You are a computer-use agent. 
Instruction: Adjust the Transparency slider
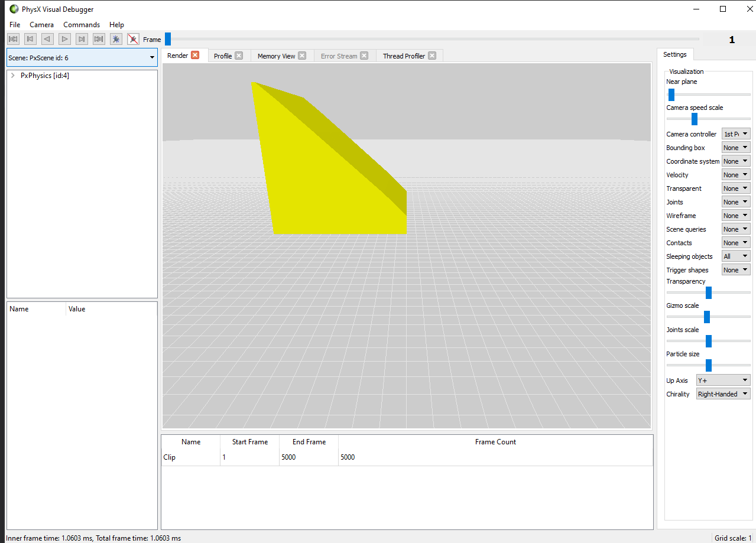coord(708,292)
